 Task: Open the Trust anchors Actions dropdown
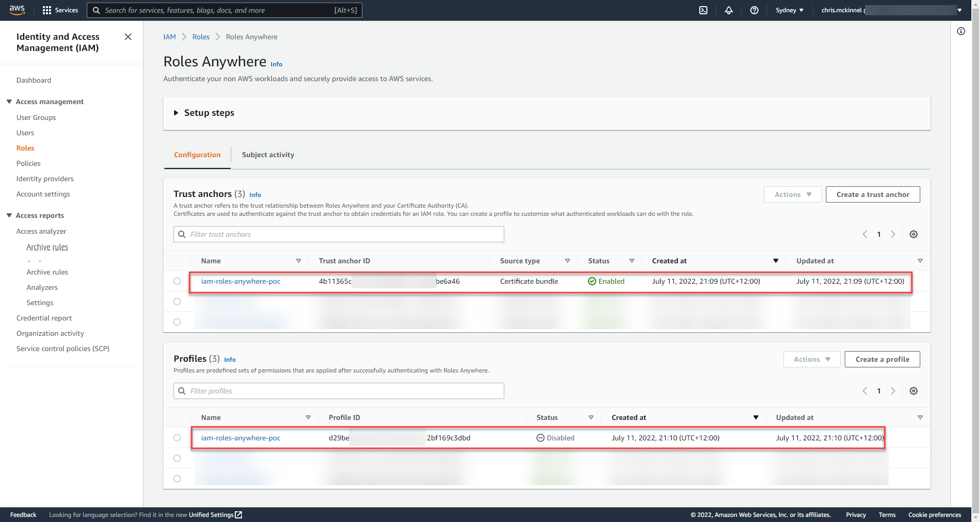click(792, 194)
